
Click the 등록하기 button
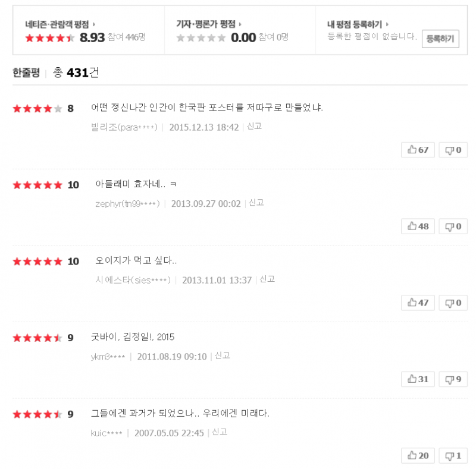coord(440,39)
